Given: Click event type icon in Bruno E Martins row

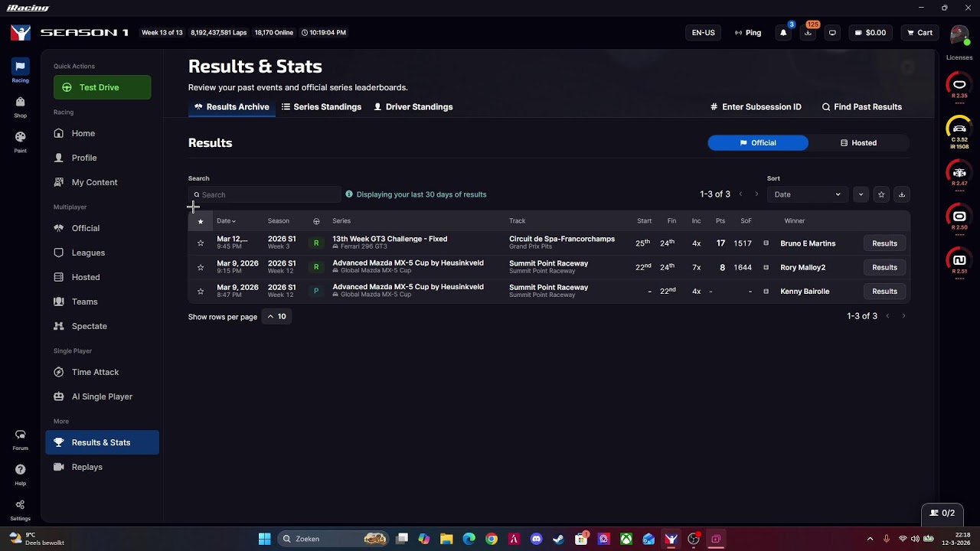Looking at the screenshot, I should (x=766, y=243).
